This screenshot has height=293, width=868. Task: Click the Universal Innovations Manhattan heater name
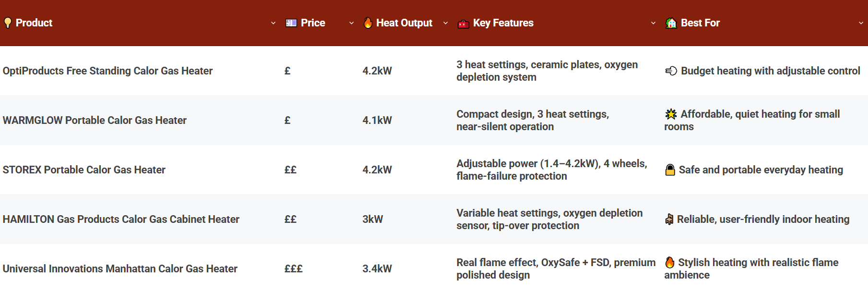pos(119,269)
